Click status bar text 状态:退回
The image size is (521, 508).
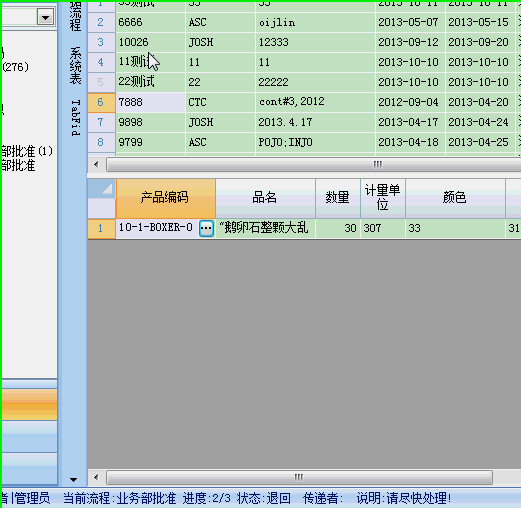264,499
